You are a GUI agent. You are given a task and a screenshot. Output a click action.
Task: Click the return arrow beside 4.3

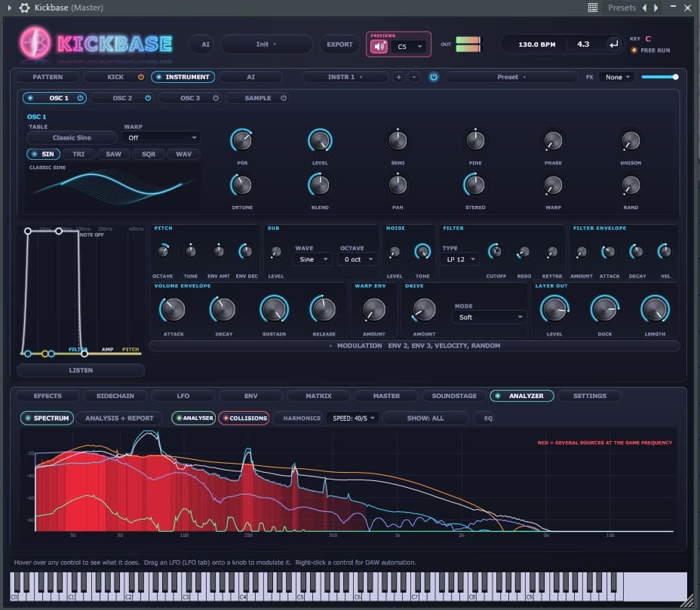coord(614,44)
